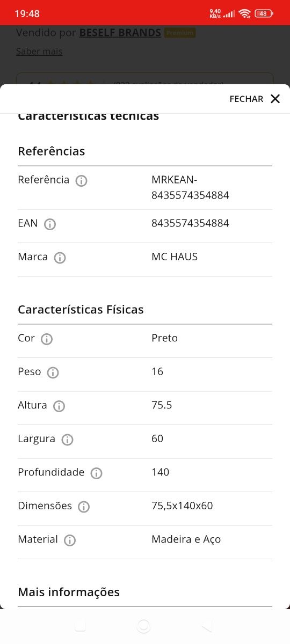The width and height of the screenshot is (290, 644).
Task: Tap the FECHAR text button
Action: pyautogui.click(x=247, y=99)
